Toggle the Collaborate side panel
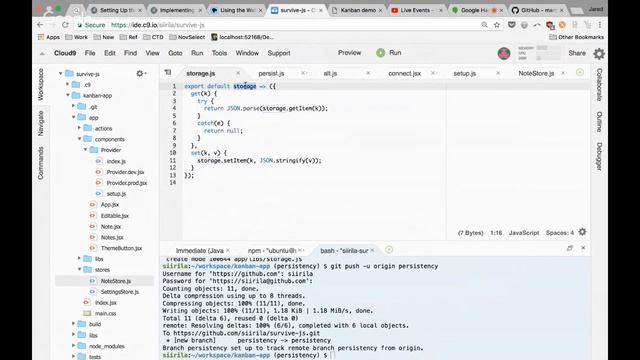Screen dimensions: 640x360 [599, 84]
